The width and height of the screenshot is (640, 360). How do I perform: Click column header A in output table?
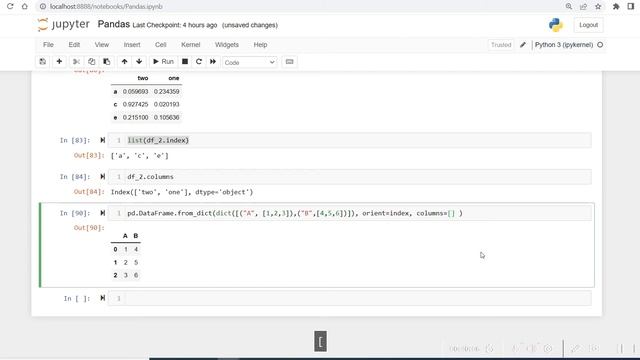pyautogui.click(x=125, y=236)
